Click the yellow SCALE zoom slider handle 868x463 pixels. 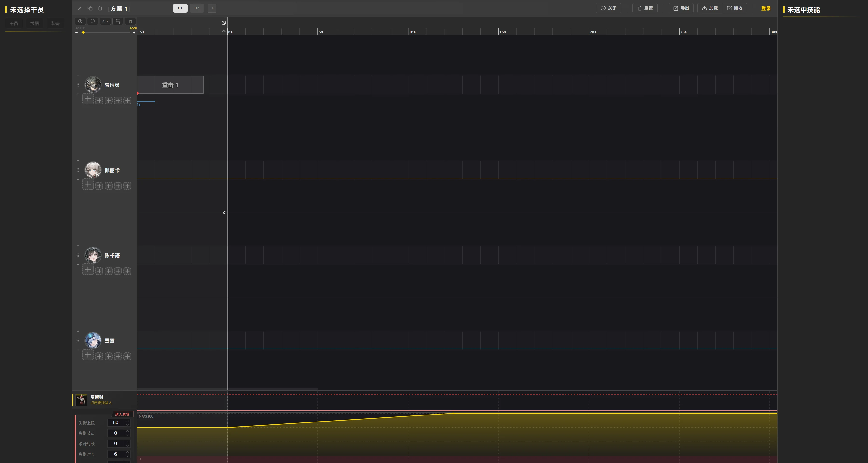click(x=83, y=32)
